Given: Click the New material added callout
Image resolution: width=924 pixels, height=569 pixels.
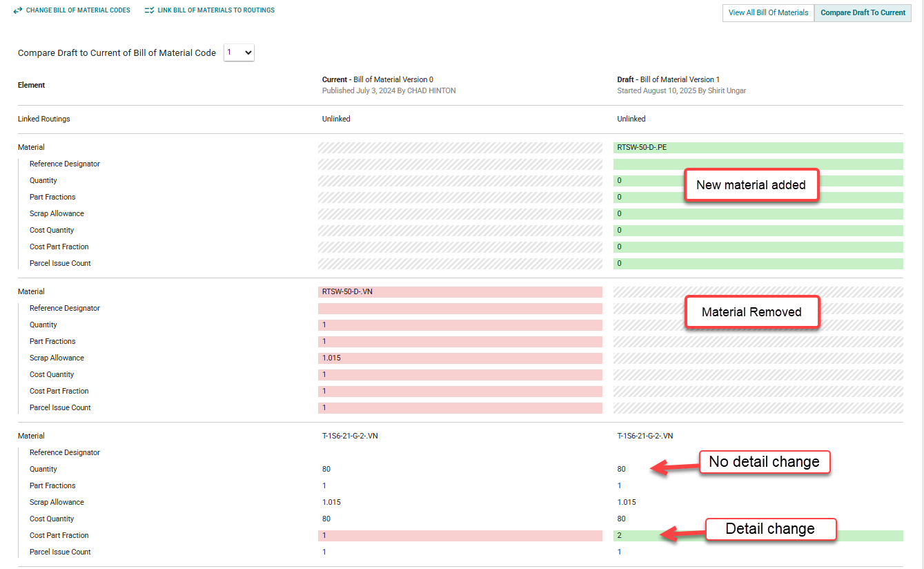Looking at the screenshot, I should click(x=751, y=185).
